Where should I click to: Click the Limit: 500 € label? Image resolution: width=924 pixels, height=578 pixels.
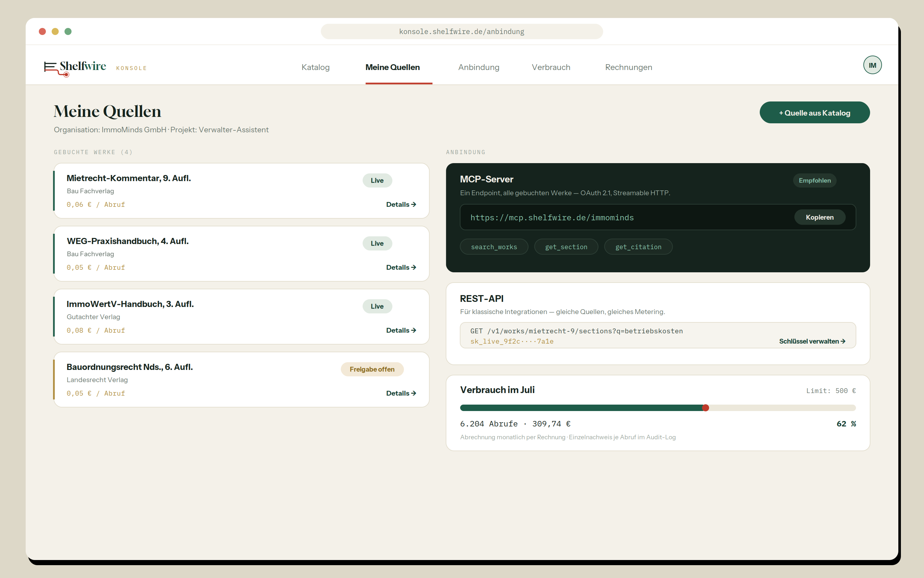pos(831,391)
